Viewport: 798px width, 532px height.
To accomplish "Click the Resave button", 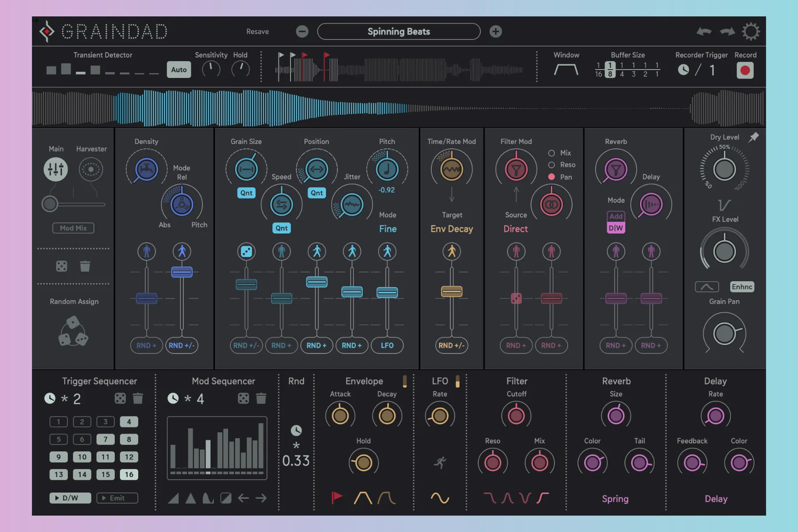I will [x=258, y=31].
